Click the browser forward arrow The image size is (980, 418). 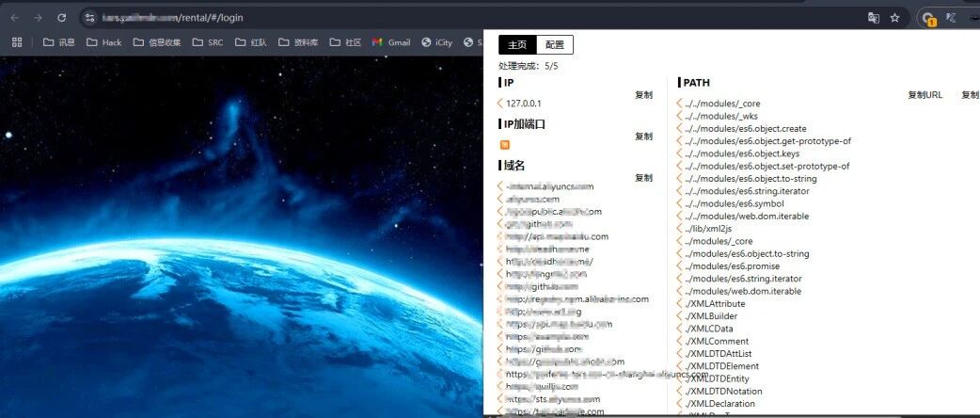click(x=39, y=18)
